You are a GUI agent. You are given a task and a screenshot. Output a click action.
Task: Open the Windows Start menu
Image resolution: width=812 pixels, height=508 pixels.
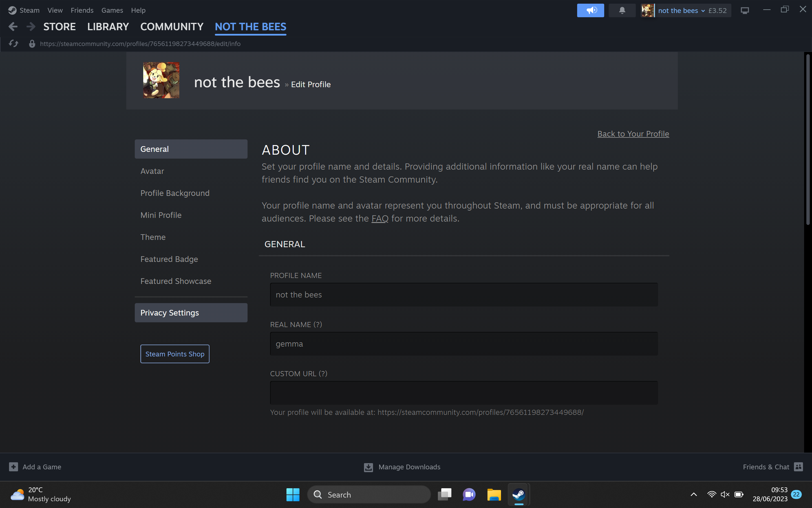point(293,494)
